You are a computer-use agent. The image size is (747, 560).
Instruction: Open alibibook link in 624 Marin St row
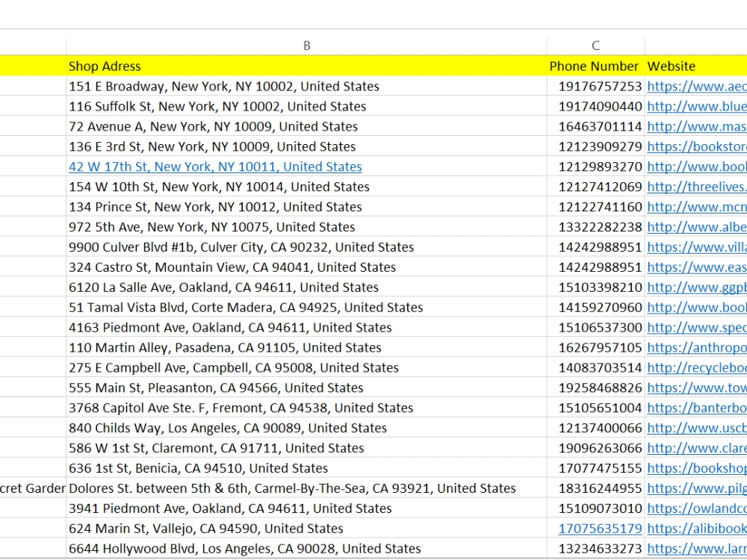click(x=696, y=529)
